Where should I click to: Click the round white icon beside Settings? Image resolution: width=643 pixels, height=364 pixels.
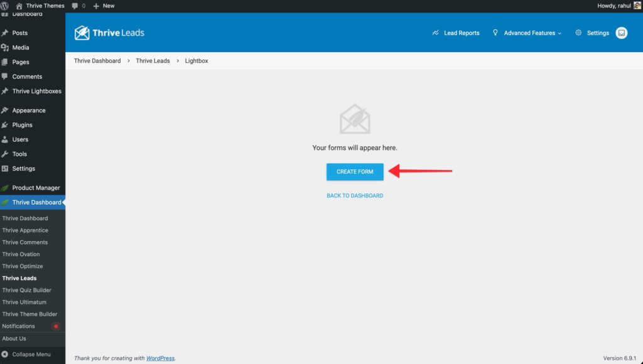621,33
